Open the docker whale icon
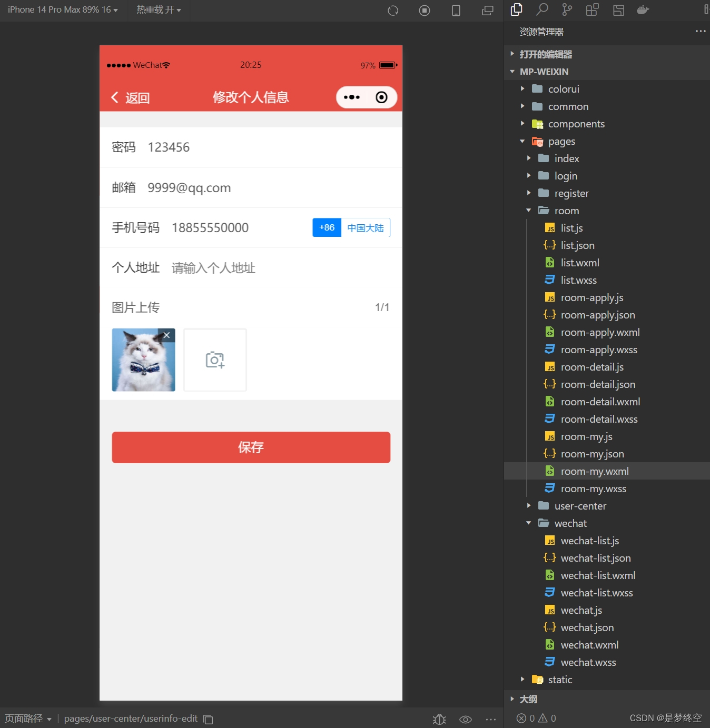710x728 pixels. (643, 9)
